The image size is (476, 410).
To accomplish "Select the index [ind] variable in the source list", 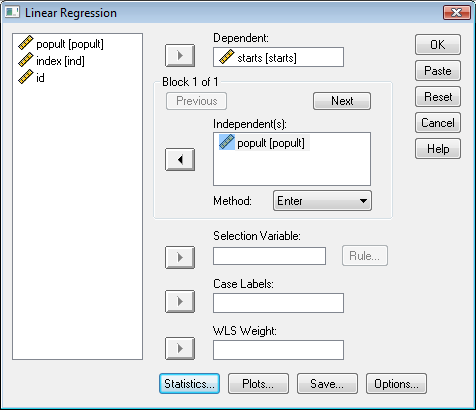I will (x=51, y=61).
